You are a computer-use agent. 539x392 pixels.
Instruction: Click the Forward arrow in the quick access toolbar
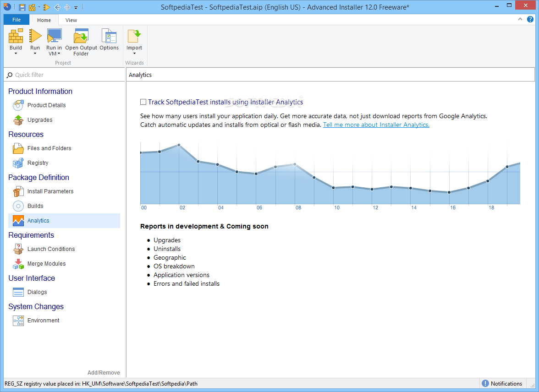tap(67, 7)
